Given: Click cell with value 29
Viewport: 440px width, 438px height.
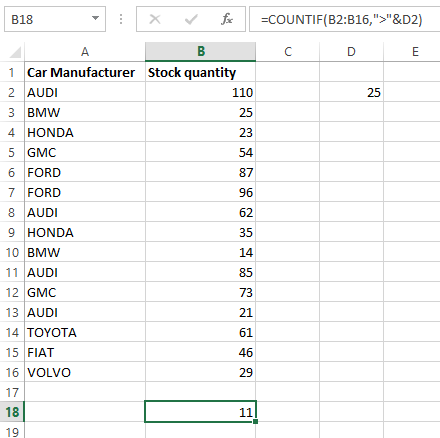Looking at the screenshot, I should coord(201,372).
